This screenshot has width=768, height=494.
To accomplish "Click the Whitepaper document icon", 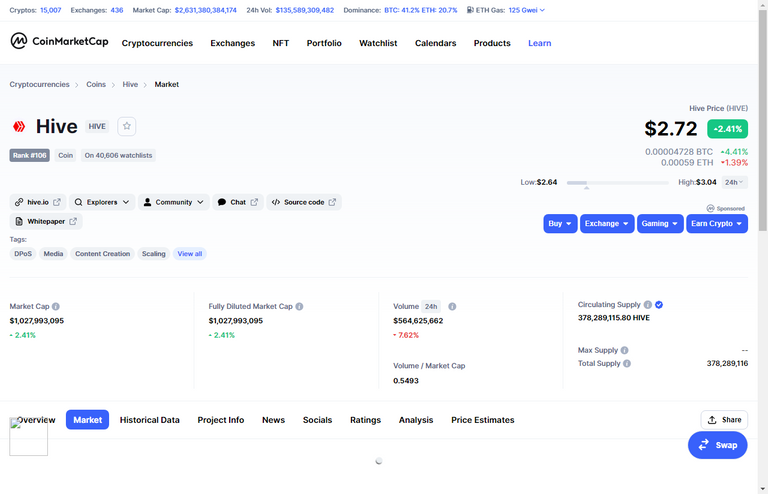I will click(19, 221).
